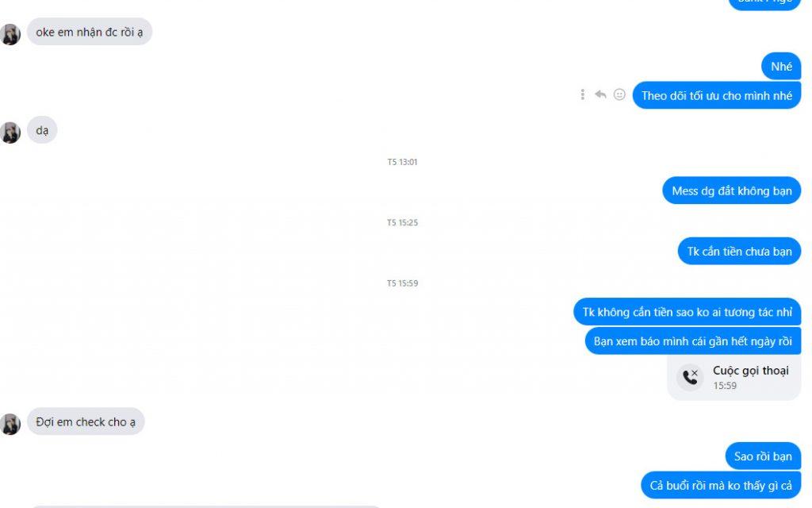Open emoji reaction picker for Theo dõi message

pyautogui.click(x=619, y=94)
